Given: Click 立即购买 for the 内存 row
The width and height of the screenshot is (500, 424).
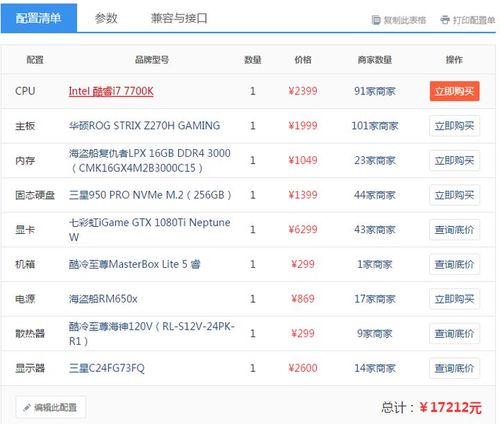Looking at the screenshot, I should pos(454,161).
